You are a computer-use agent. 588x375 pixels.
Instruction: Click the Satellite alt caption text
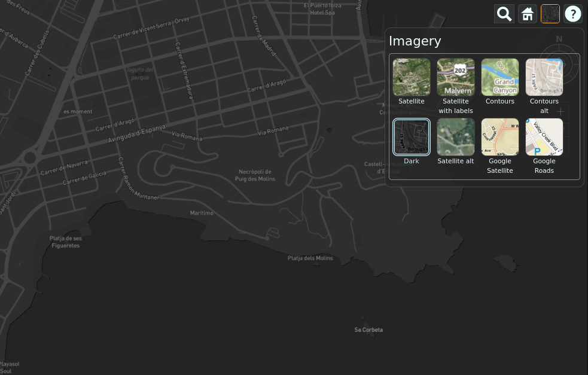coord(455,161)
